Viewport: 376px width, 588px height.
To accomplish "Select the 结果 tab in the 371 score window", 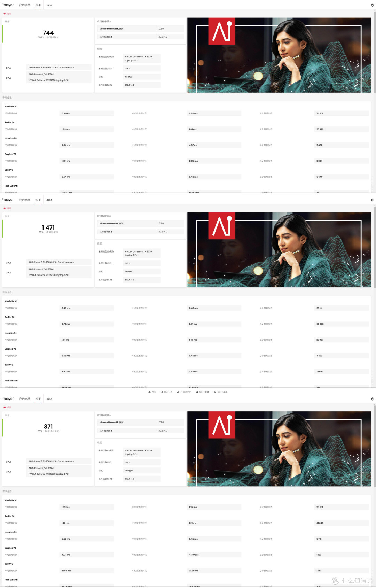I will coord(38,399).
